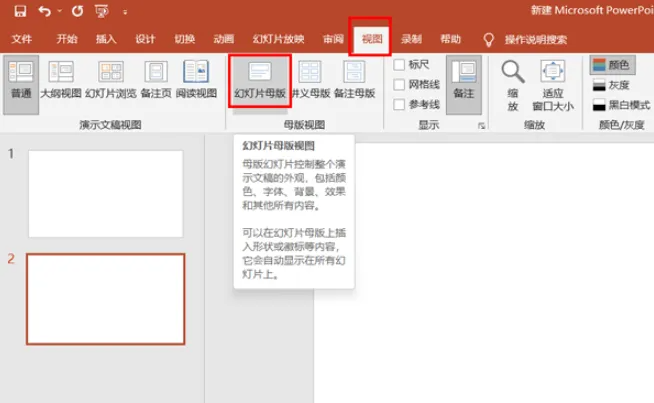Select slide 2 thumbnail
This screenshot has height=403, width=654.
(106, 299)
